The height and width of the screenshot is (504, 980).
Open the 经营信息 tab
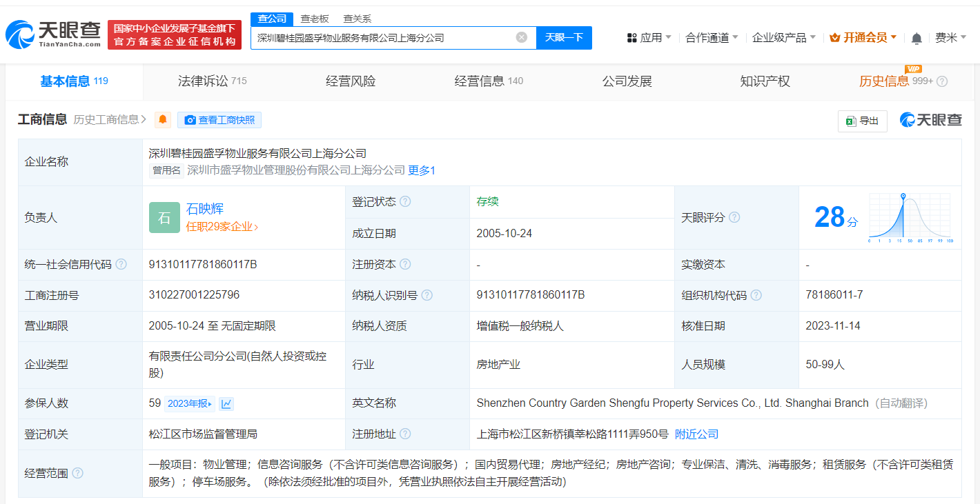pyautogui.click(x=489, y=81)
